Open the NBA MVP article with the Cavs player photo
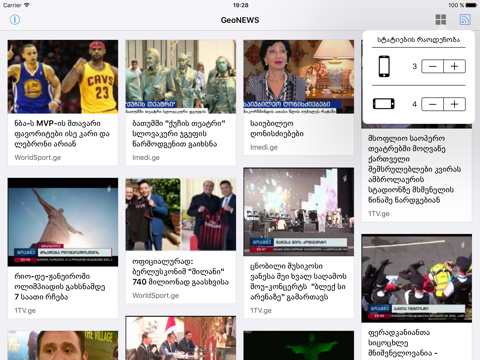This screenshot has height=360, width=480. 63,77
